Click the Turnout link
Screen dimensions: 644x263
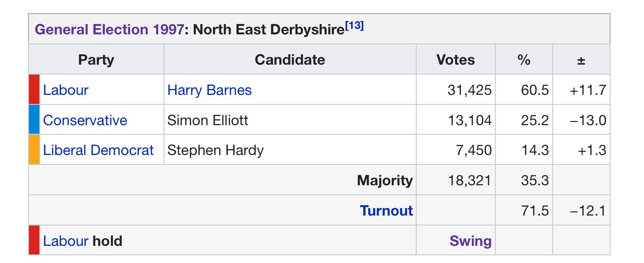pyautogui.click(x=386, y=211)
